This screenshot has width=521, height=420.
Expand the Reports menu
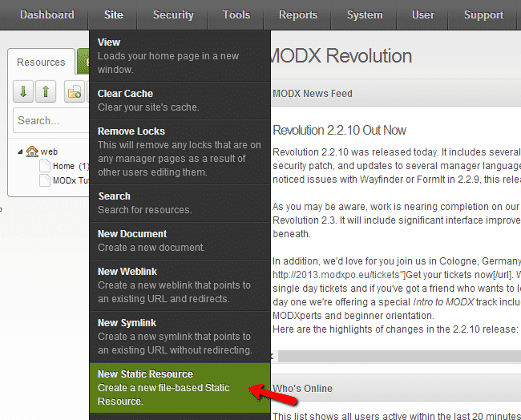(x=298, y=14)
